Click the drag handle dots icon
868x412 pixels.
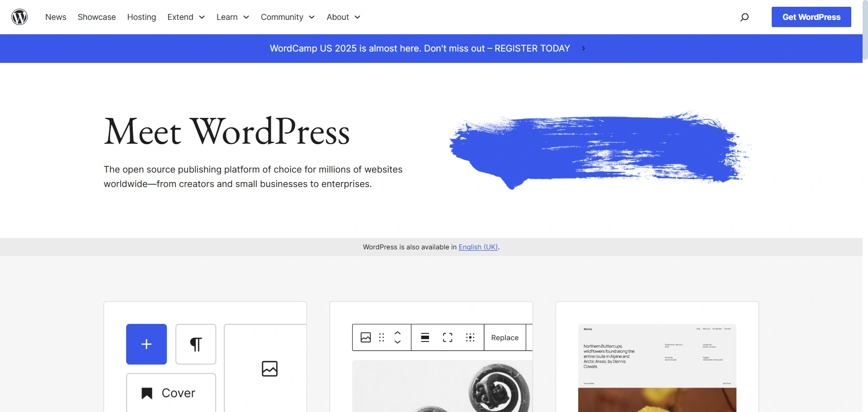click(x=382, y=337)
